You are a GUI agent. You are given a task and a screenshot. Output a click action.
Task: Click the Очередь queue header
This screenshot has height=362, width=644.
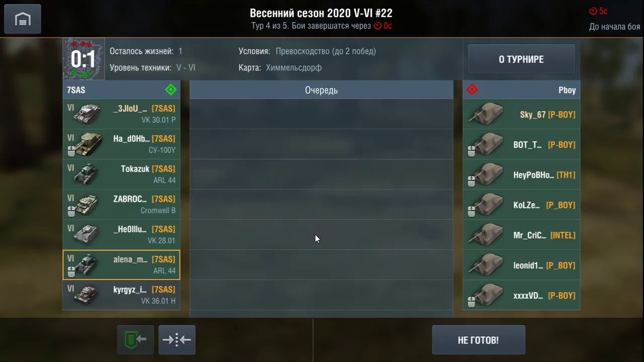(x=321, y=90)
